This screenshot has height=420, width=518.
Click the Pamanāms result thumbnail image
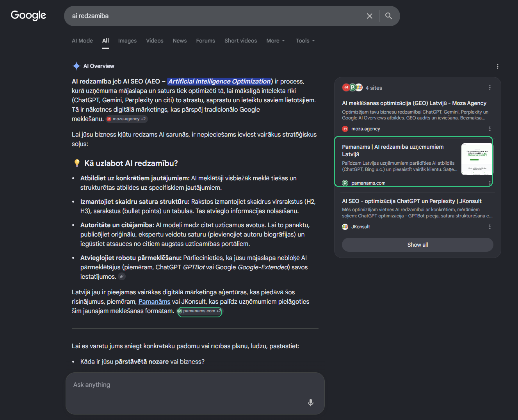click(477, 159)
